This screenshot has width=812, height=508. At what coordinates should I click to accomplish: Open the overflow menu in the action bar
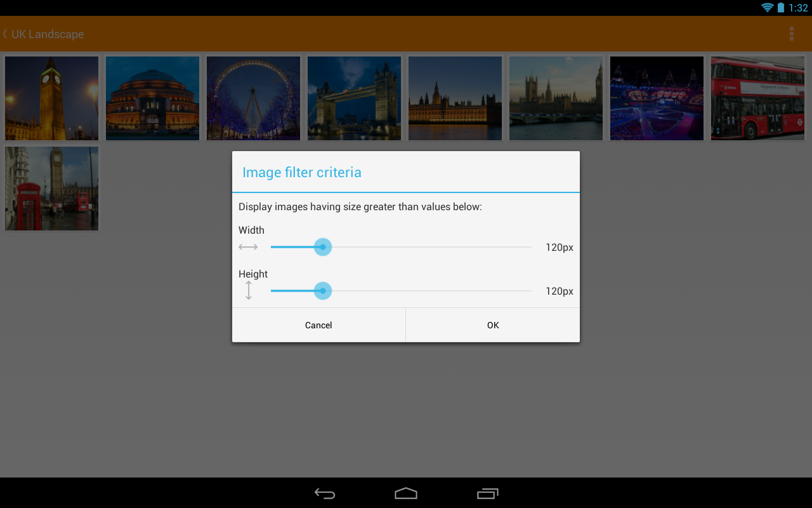click(791, 34)
